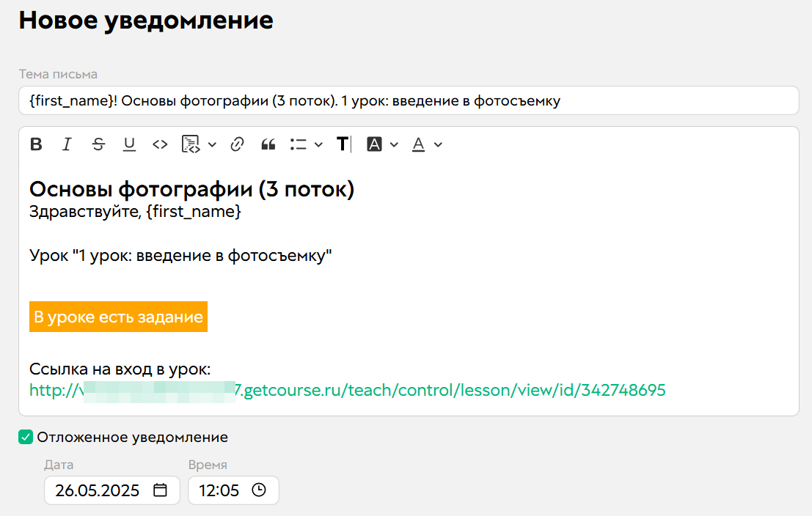Insert inline code with the <> icon
Screen dimensions: 812x516
tap(160, 144)
